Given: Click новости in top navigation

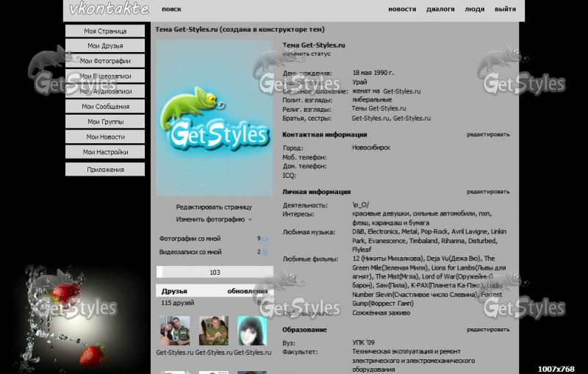Looking at the screenshot, I should click(401, 10).
